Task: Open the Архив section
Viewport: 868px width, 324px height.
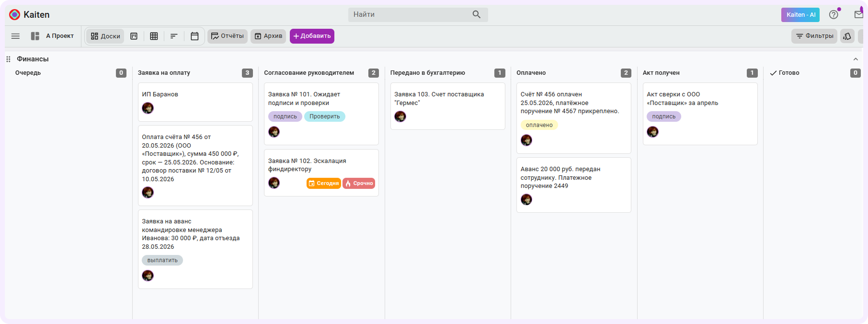Action: tap(268, 36)
